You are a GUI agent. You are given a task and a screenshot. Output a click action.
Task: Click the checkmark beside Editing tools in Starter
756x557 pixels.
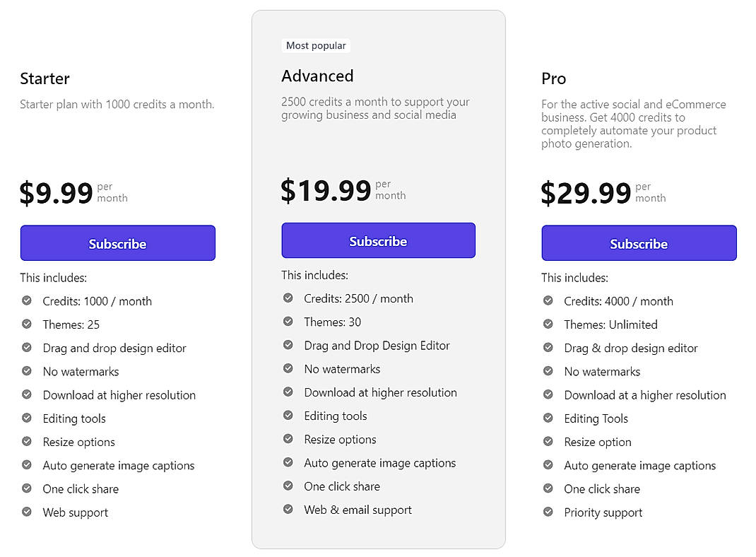point(27,418)
